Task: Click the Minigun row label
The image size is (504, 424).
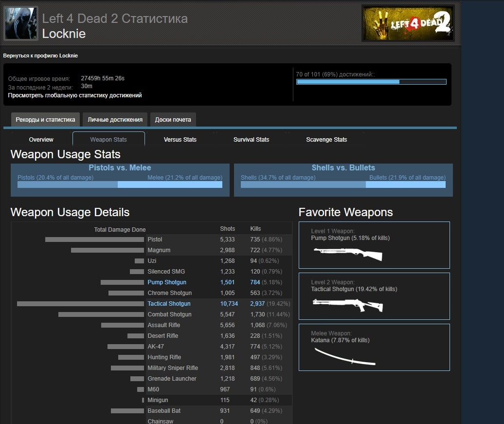Action: click(158, 400)
